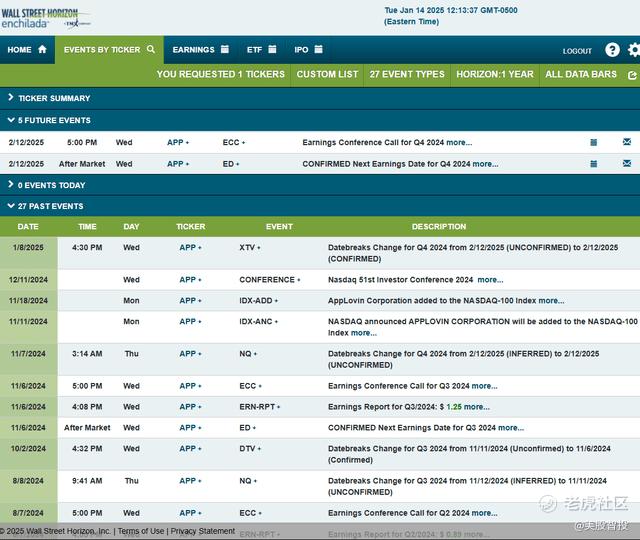Click calendar icon for Earnings Conference Call Q4 2024
The image size is (640, 540).
point(593,142)
